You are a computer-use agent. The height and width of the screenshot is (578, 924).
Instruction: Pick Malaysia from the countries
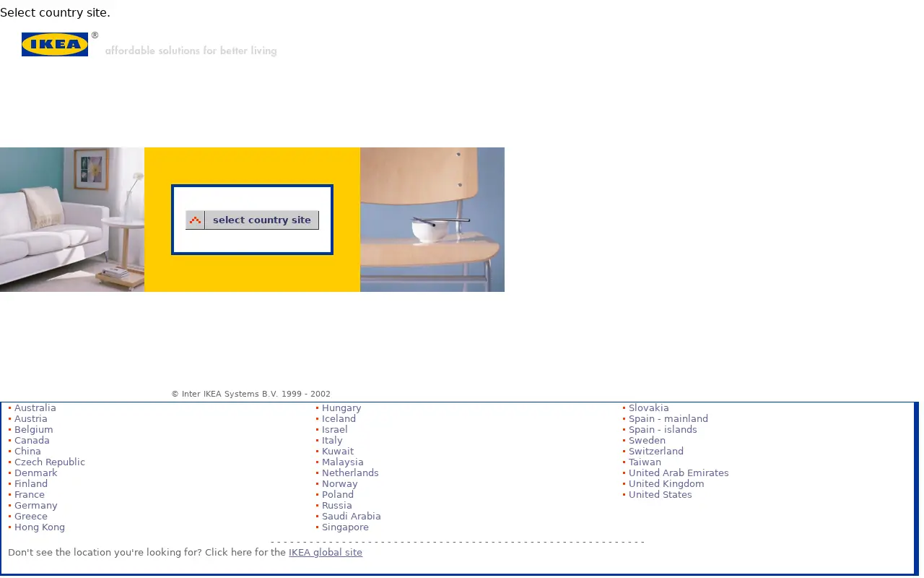[x=343, y=462]
